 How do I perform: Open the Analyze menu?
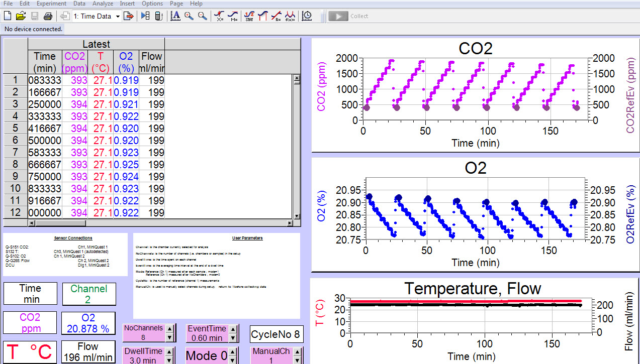(103, 4)
